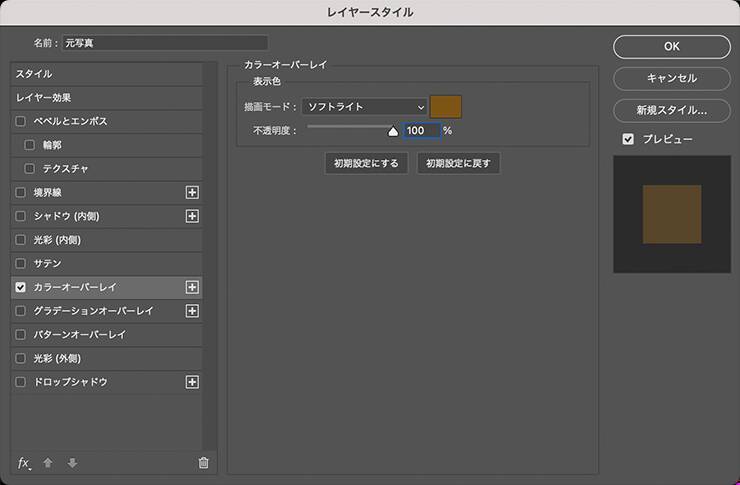Screen dimensions: 740x485
Task: Click the plus icon next to ドロップシャドウ
Action: (x=193, y=382)
